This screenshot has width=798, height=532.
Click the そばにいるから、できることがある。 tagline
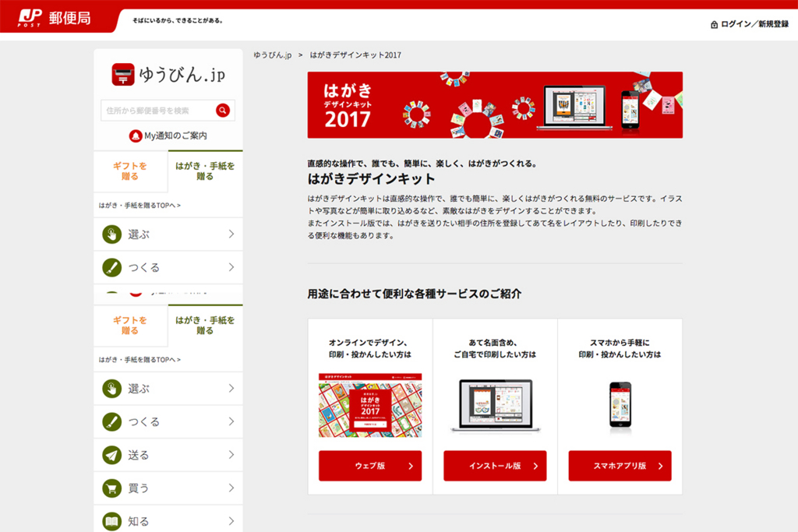tap(178, 20)
